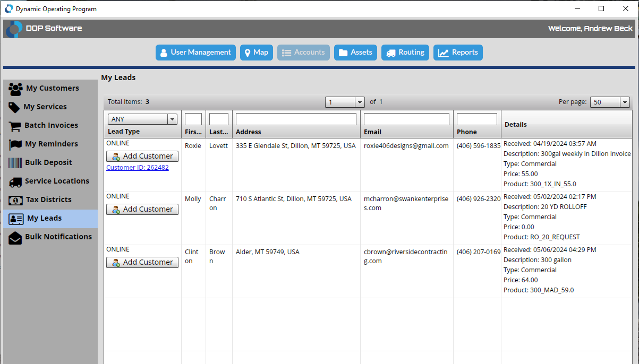This screenshot has width=639, height=364.
Task: Click the Batch Invoices cart icon
Action: tap(15, 126)
